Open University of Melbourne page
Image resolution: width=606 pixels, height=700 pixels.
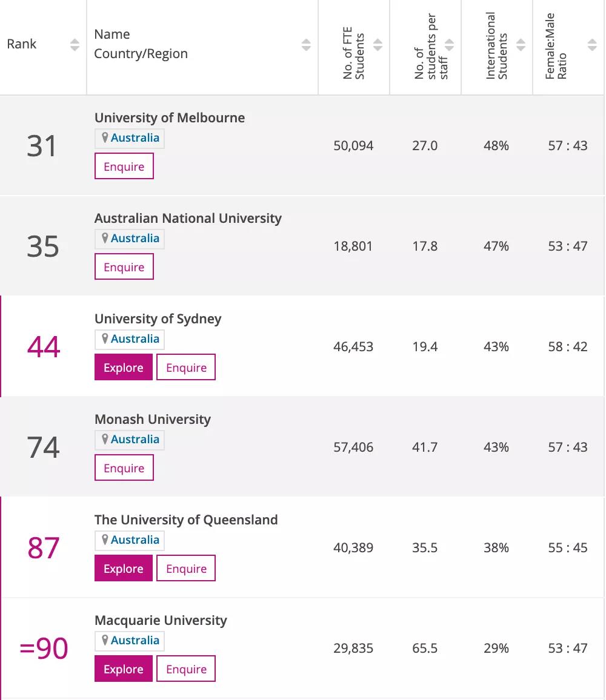click(x=170, y=117)
